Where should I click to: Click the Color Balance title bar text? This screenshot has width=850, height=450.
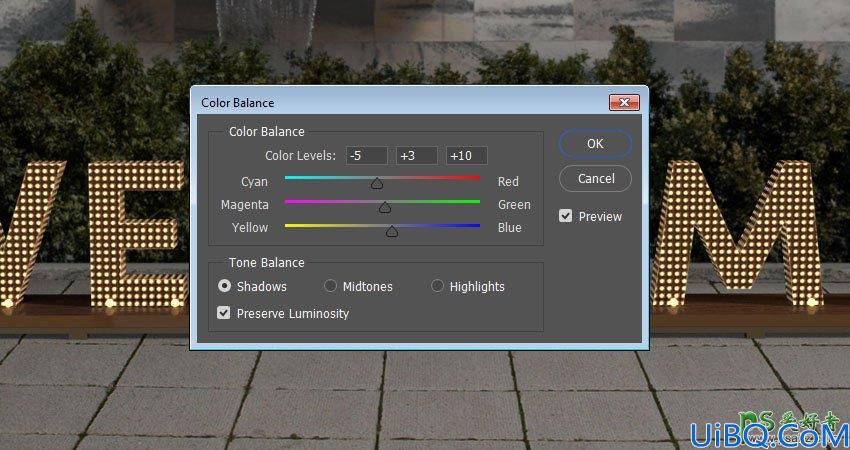coord(237,102)
